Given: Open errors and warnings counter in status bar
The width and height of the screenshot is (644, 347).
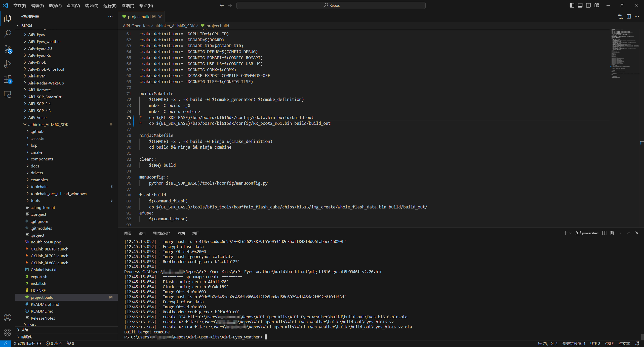Looking at the screenshot, I should click(54, 343).
